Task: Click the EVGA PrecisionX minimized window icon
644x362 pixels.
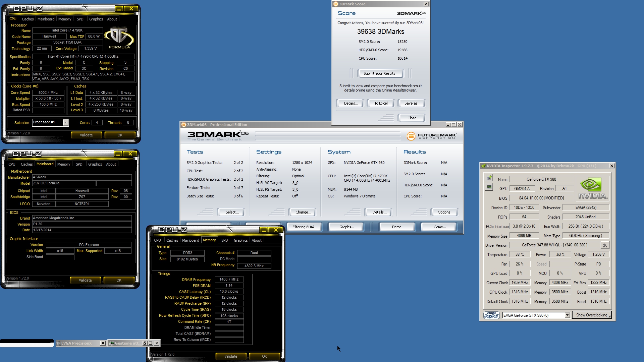Action: [x=59, y=343]
